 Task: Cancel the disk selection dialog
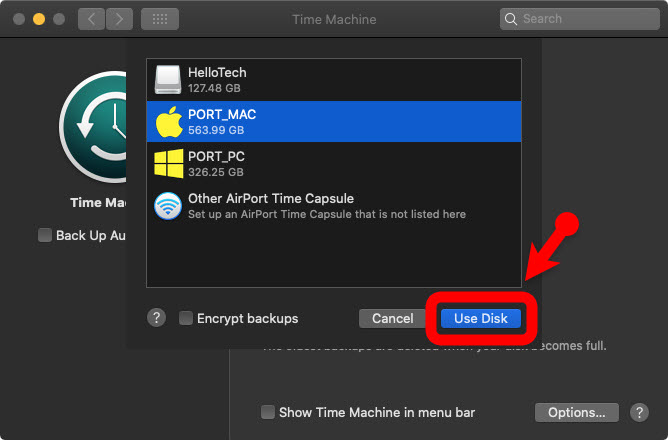[392, 319]
